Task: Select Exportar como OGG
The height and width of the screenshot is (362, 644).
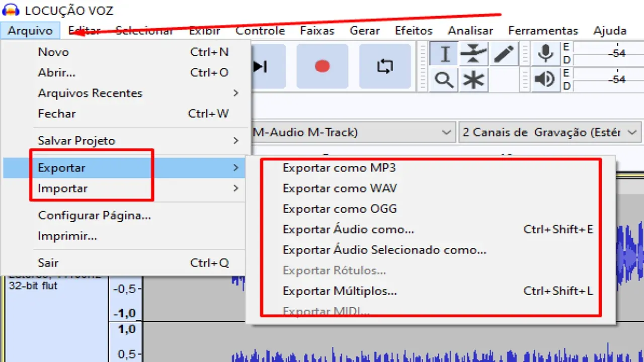Action: click(x=431, y=209)
